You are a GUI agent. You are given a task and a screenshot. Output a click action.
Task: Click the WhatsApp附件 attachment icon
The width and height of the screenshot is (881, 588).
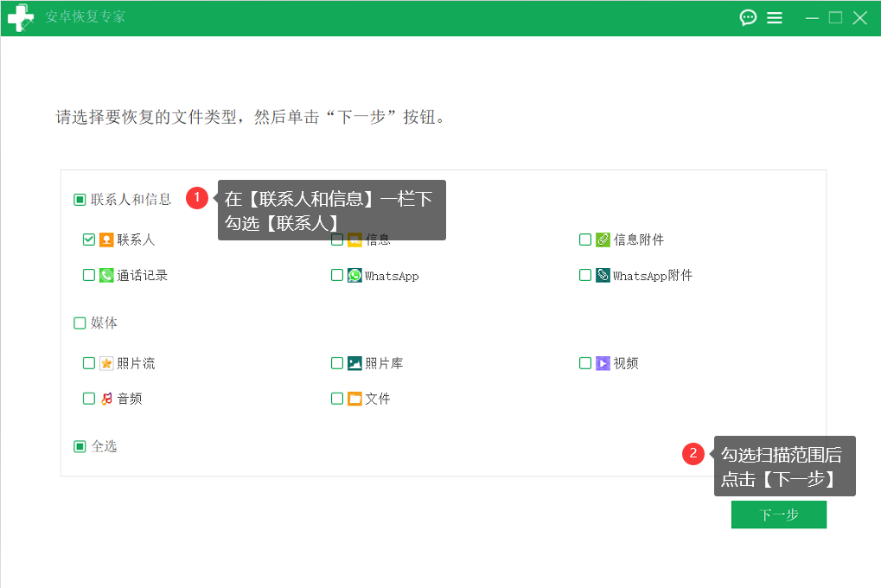click(x=602, y=276)
